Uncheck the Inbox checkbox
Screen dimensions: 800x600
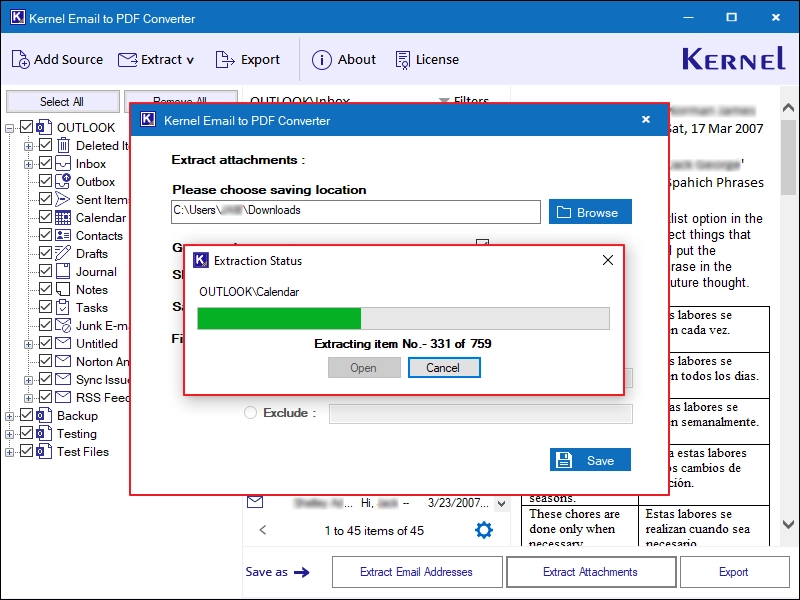[45, 163]
